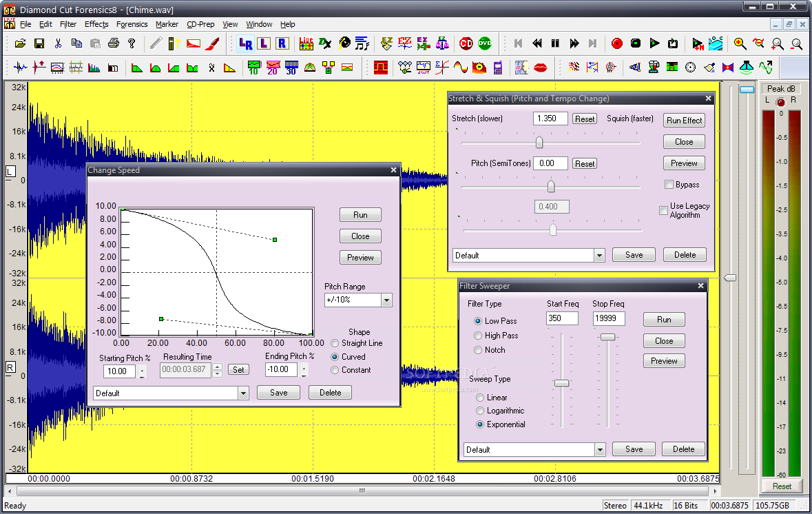Click the red lips voice icon

[x=540, y=68]
